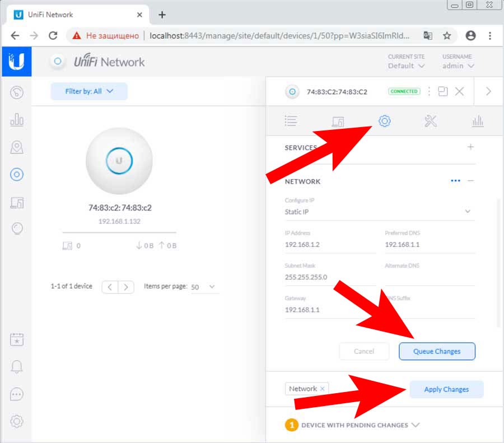Open the Map sidebar icon
Viewport: 504px width, 443px height.
(x=17, y=147)
